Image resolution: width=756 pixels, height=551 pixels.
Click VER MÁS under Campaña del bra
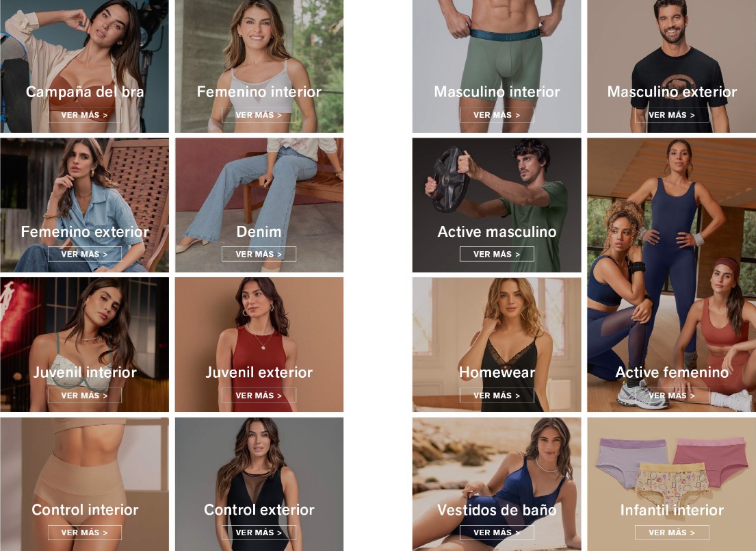pyautogui.click(x=84, y=115)
